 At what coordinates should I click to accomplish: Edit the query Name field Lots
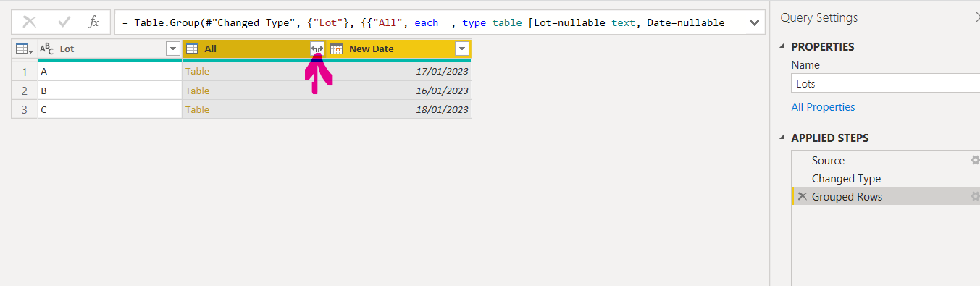point(885,84)
